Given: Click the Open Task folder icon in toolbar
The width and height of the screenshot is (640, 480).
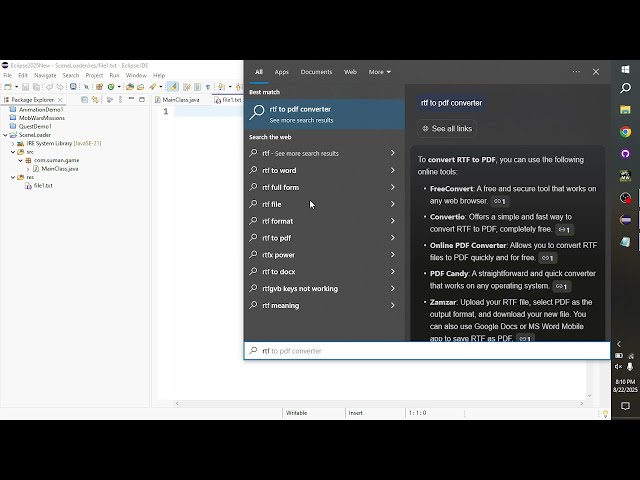Looking at the screenshot, I should tap(140, 87).
